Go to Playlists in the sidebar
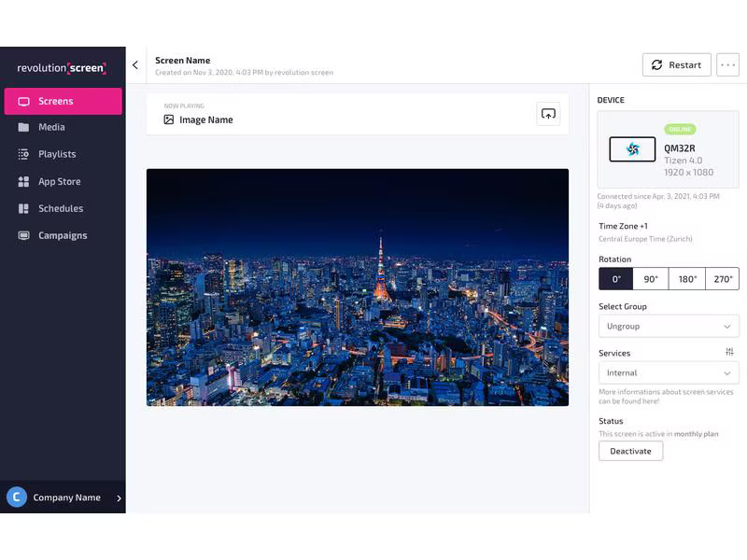This screenshot has width=747, height=560. (x=63, y=154)
